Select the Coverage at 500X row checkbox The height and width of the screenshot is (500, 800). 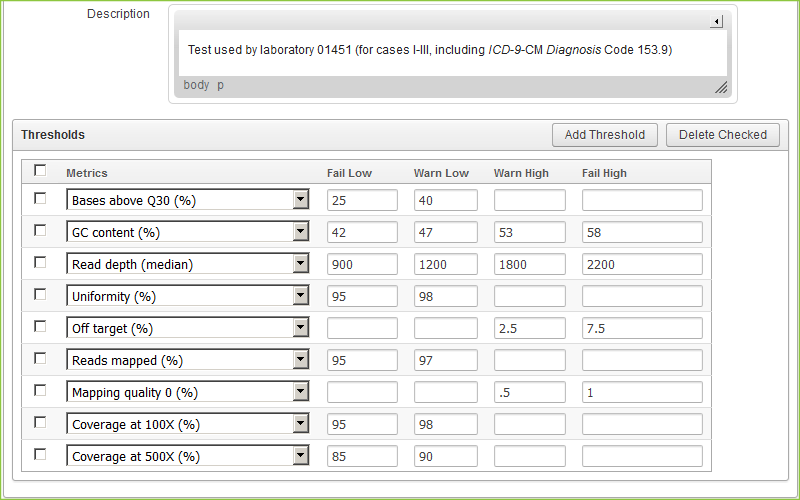40,455
